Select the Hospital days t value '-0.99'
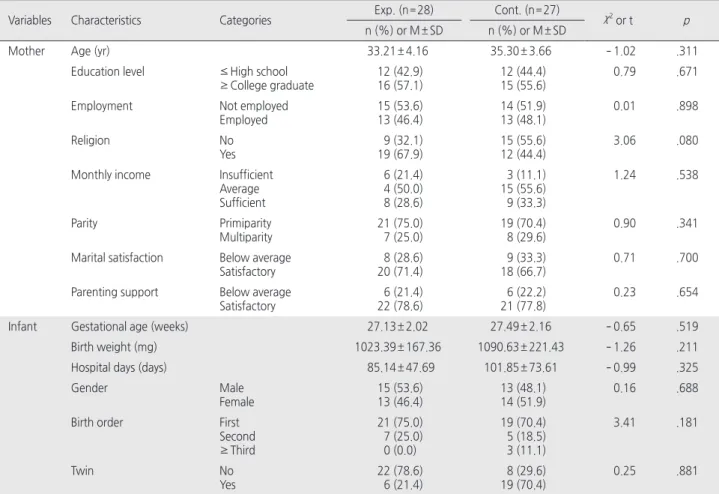The height and width of the screenshot is (494, 719). tap(621, 367)
